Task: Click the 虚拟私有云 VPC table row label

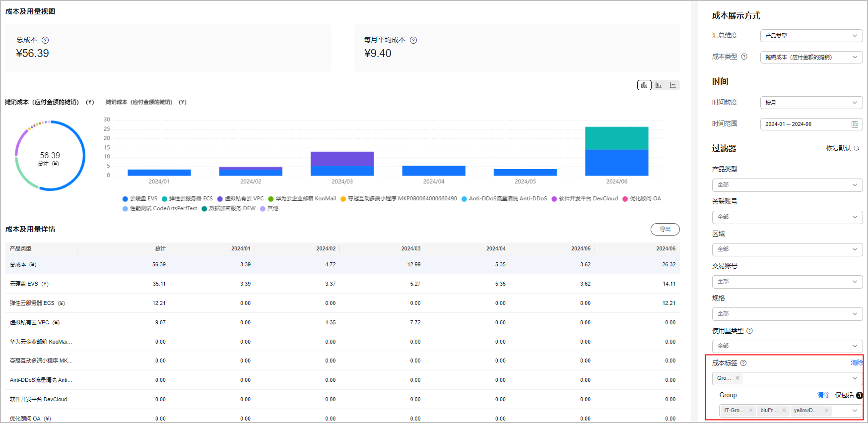Action: click(35, 323)
